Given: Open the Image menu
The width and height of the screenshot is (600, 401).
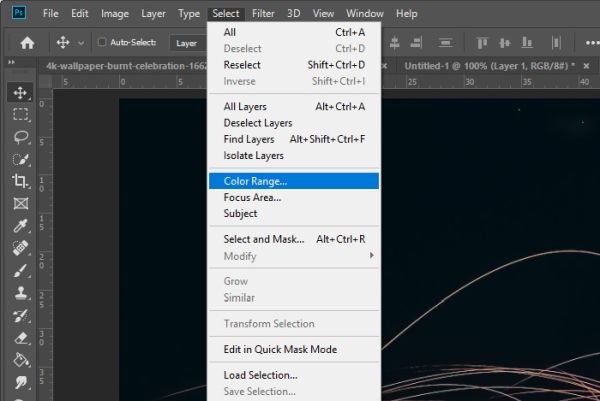Looking at the screenshot, I should coord(115,14).
